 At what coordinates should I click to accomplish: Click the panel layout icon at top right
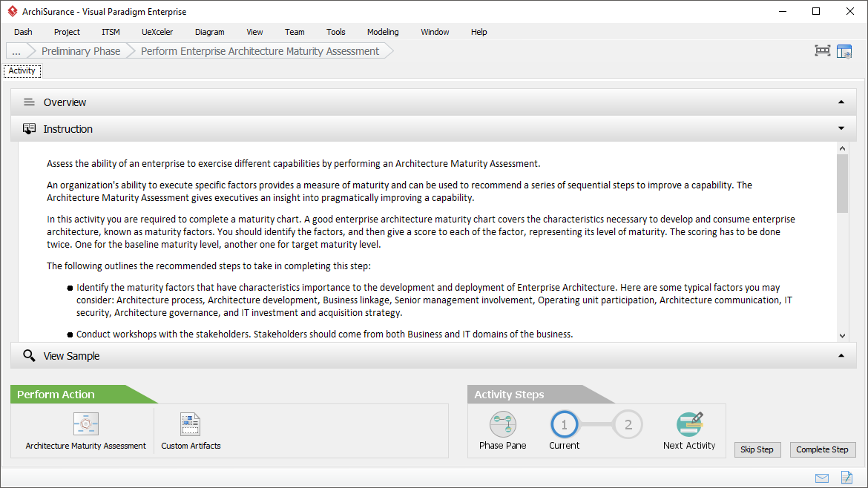(844, 51)
